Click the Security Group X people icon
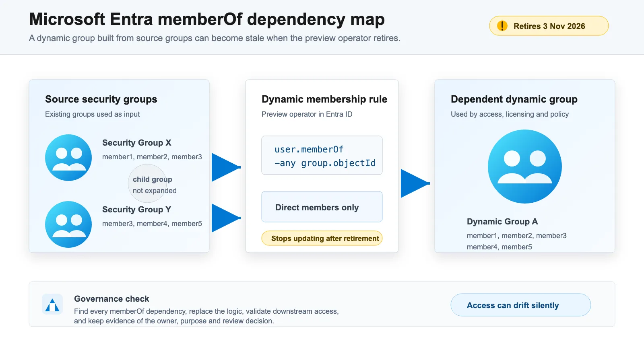The width and height of the screenshot is (644, 362). (x=68, y=158)
